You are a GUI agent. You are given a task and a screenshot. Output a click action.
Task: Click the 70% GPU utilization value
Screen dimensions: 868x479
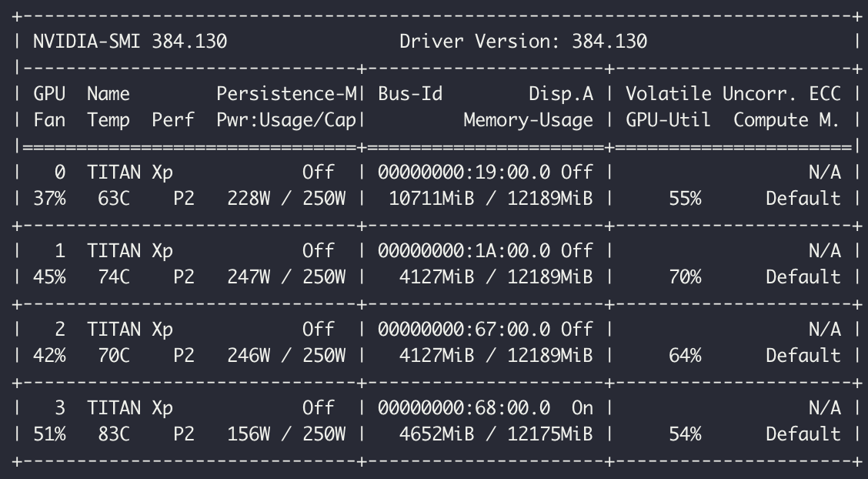point(685,277)
